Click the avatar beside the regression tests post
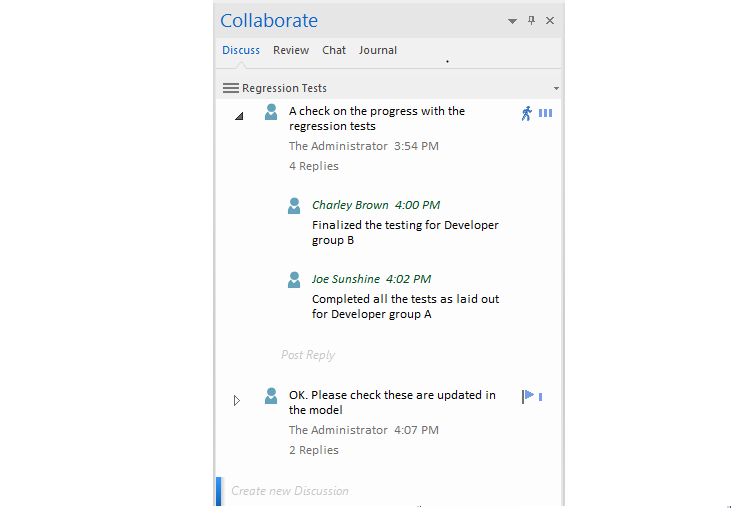The height and width of the screenshot is (530, 750). click(271, 112)
